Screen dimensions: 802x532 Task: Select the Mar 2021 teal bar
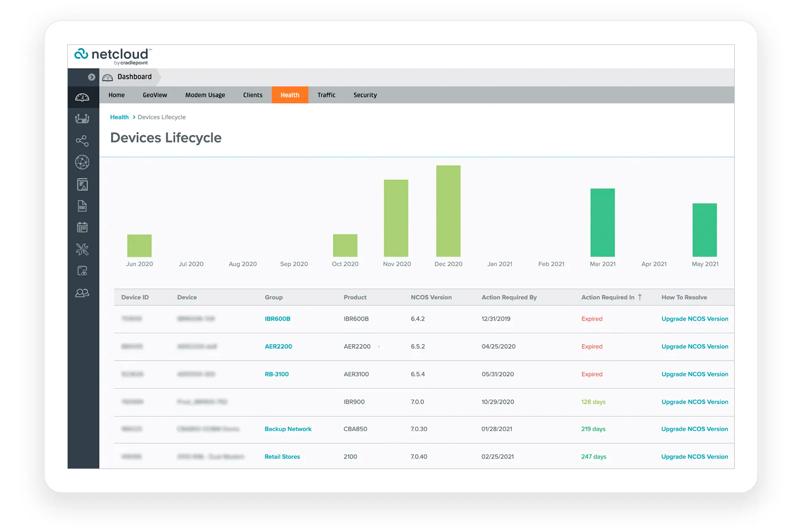[x=602, y=223]
